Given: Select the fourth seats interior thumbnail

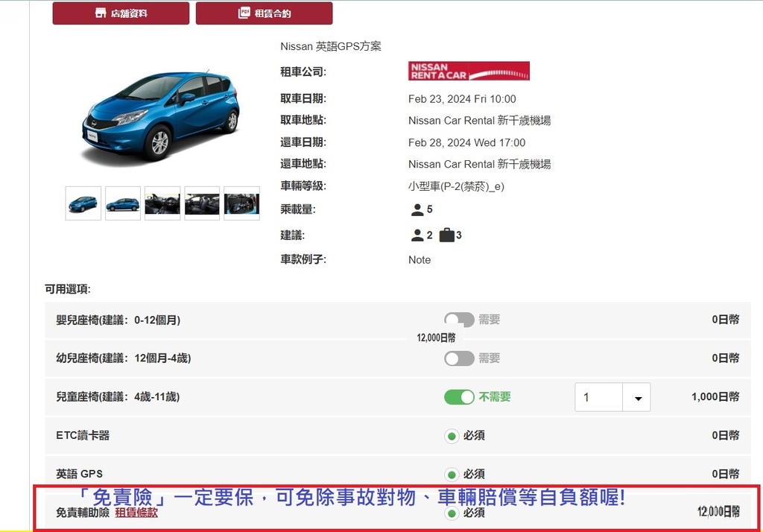Looking at the screenshot, I should 202,203.
